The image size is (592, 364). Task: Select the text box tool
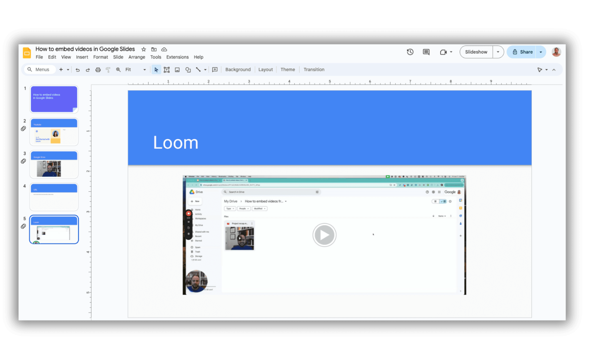(x=167, y=70)
